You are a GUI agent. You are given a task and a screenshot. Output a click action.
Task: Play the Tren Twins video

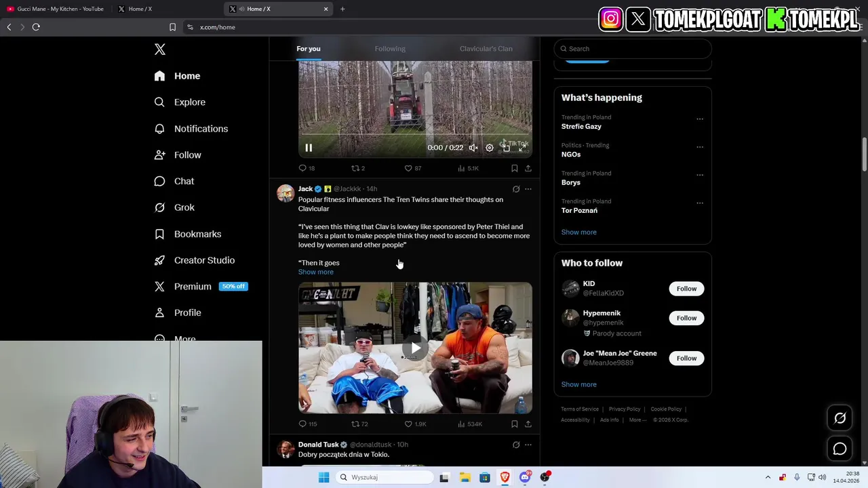(x=415, y=348)
